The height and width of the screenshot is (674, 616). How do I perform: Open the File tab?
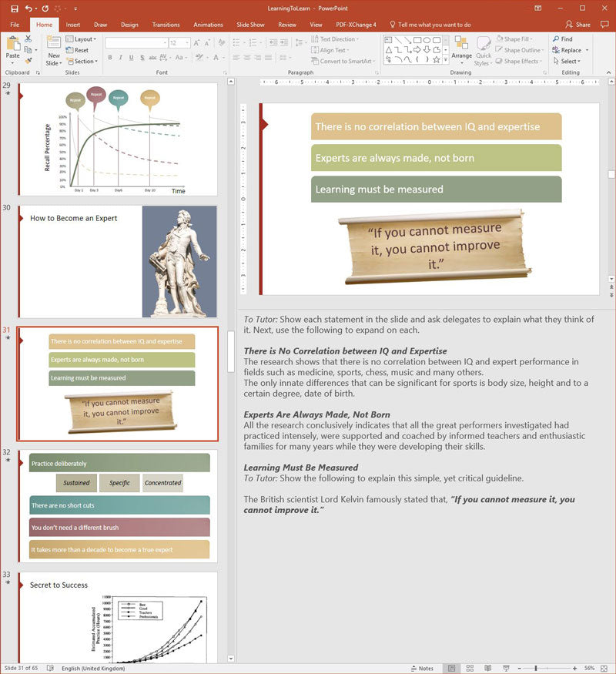point(15,25)
